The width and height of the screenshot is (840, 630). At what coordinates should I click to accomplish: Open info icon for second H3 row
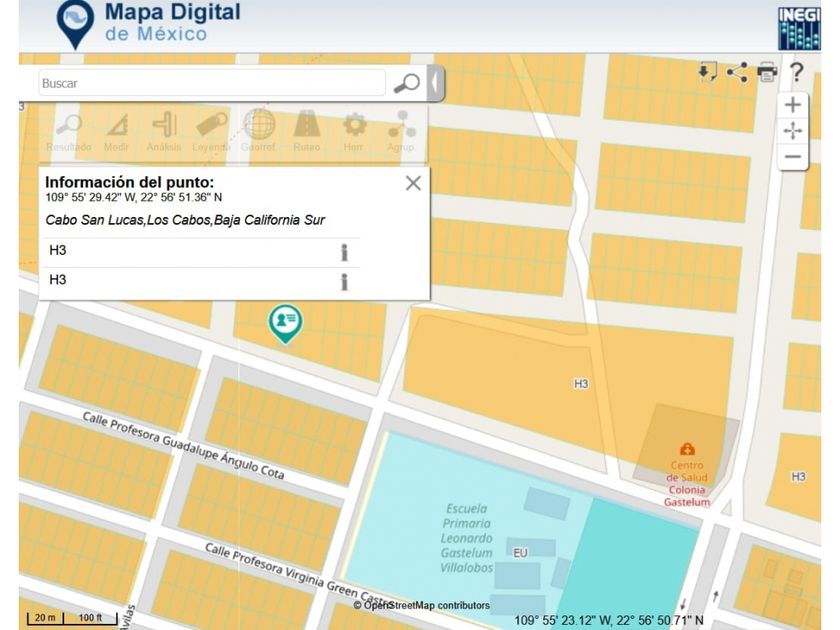pos(344,282)
